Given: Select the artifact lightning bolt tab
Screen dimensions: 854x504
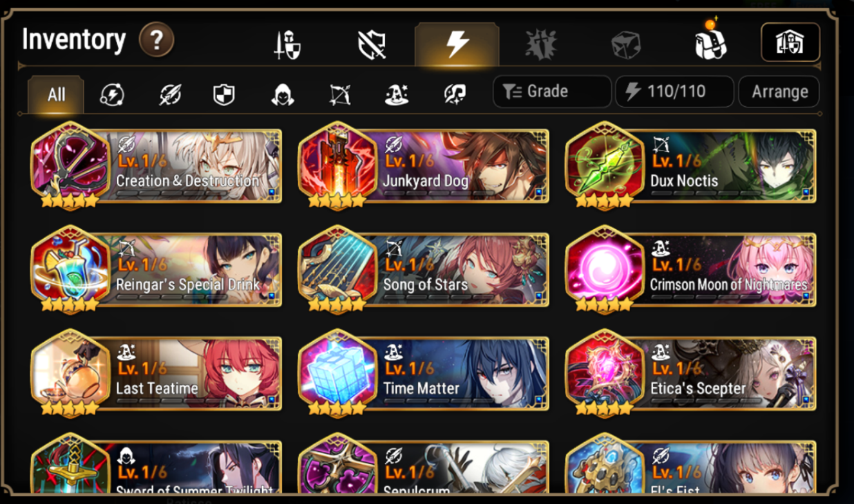Looking at the screenshot, I should [x=457, y=44].
